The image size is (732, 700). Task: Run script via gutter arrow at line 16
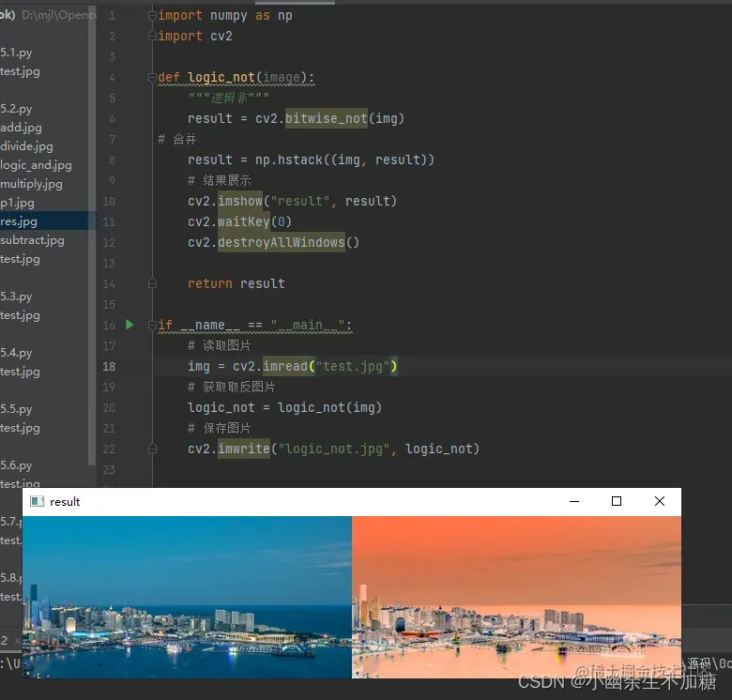[x=130, y=325]
